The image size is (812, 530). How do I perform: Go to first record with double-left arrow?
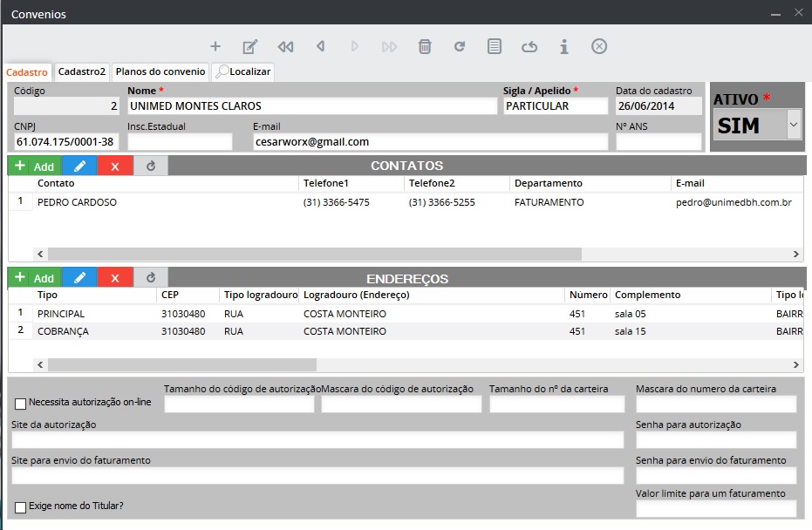click(x=285, y=46)
